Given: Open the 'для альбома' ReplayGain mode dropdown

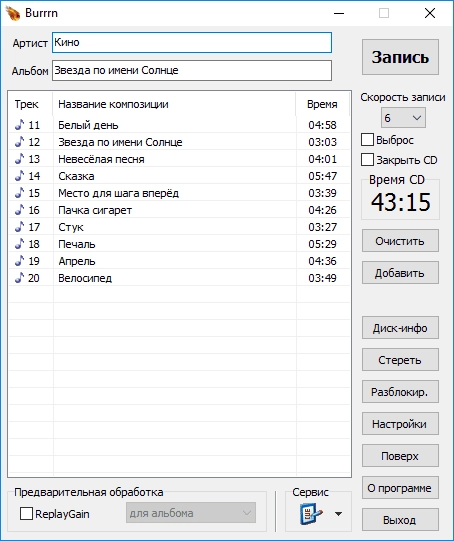Looking at the screenshot, I should pos(191,513).
